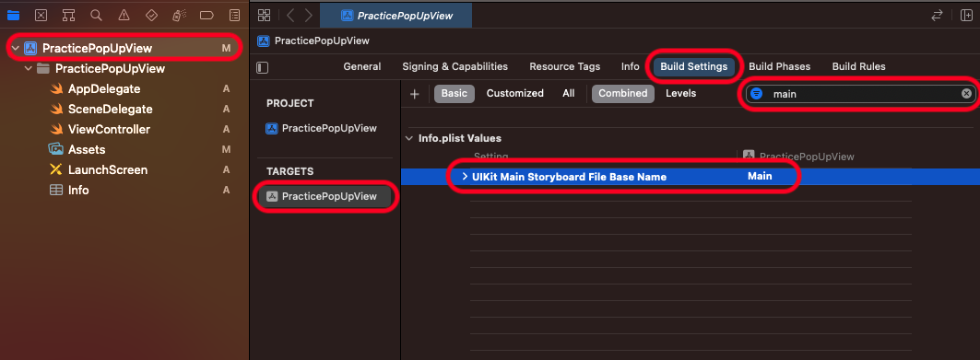Collapse the Info.plist Values section
The width and height of the screenshot is (980, 360).
tap(408, 138)
